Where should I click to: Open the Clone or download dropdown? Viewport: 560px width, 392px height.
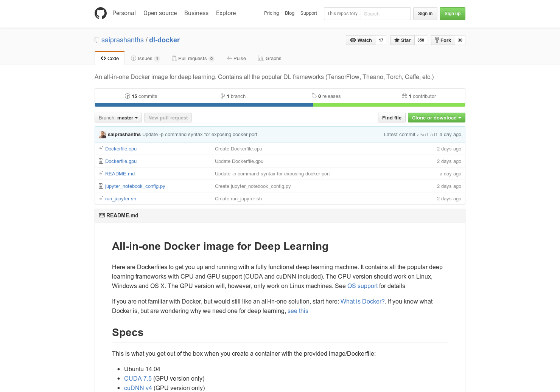(x=436, y=118)
